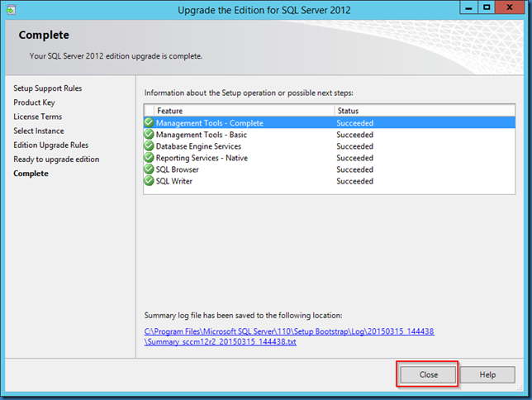
Task: Select the Management Tools - Basic row
Action: 330,135
